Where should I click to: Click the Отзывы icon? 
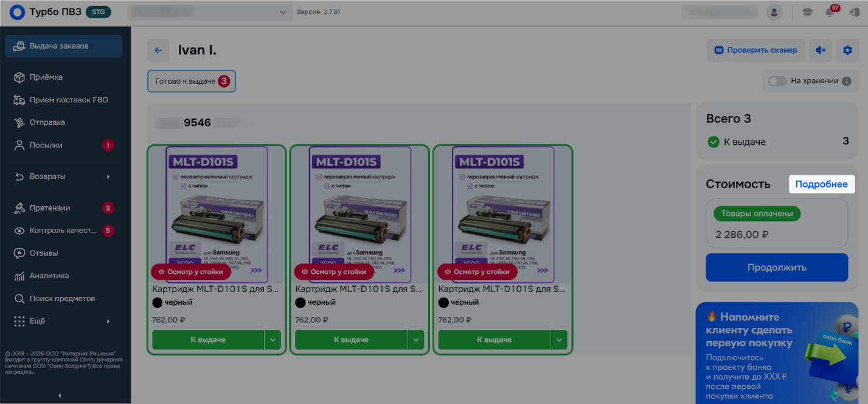coord(19,253)
